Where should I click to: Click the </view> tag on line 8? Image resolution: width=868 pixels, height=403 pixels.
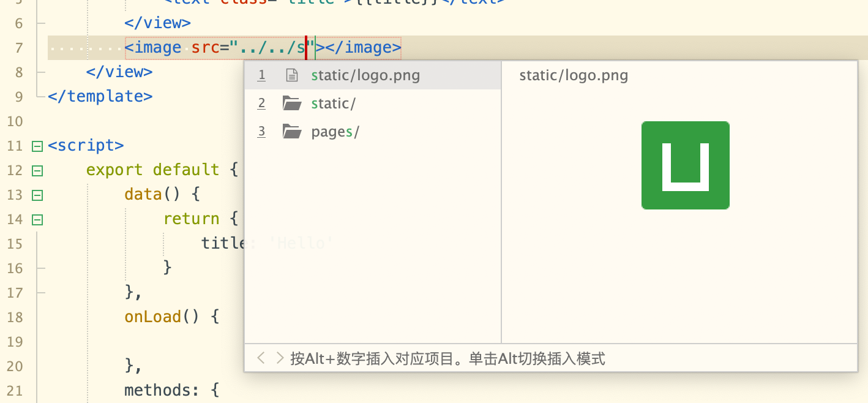click(119, 72)
